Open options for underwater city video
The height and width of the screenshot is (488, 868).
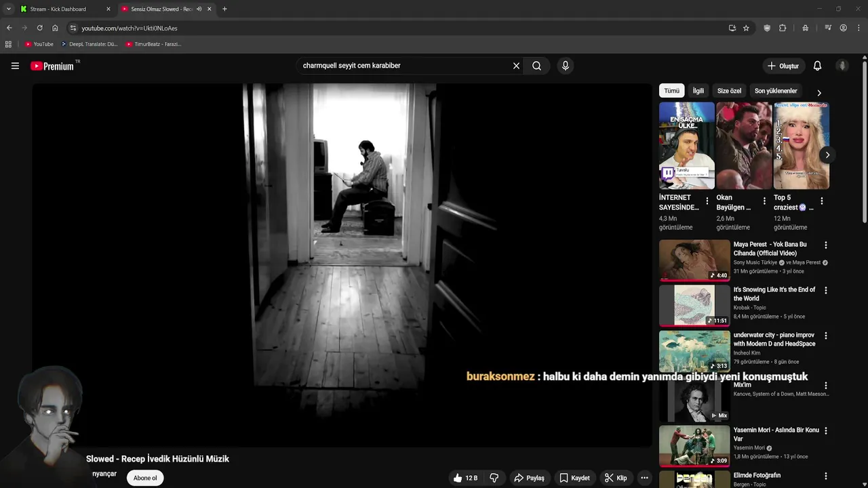pyautogui.click(x=825, y=335)
